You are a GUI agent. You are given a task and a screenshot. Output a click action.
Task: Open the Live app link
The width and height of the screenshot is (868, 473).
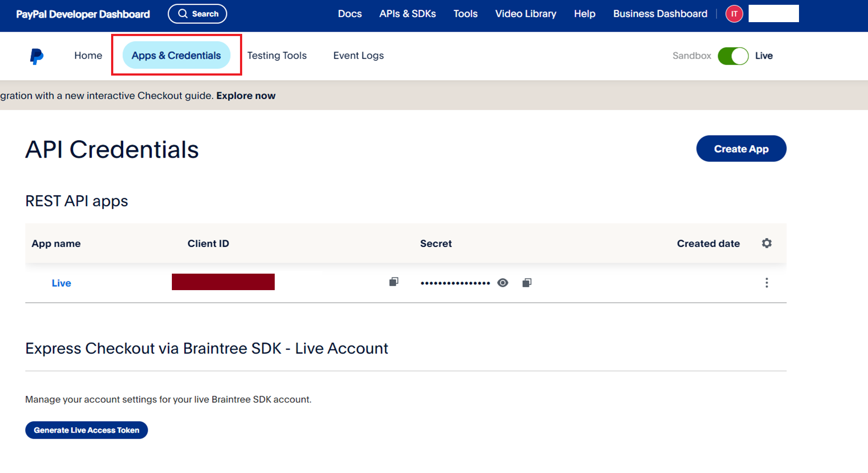click(61, 283)
